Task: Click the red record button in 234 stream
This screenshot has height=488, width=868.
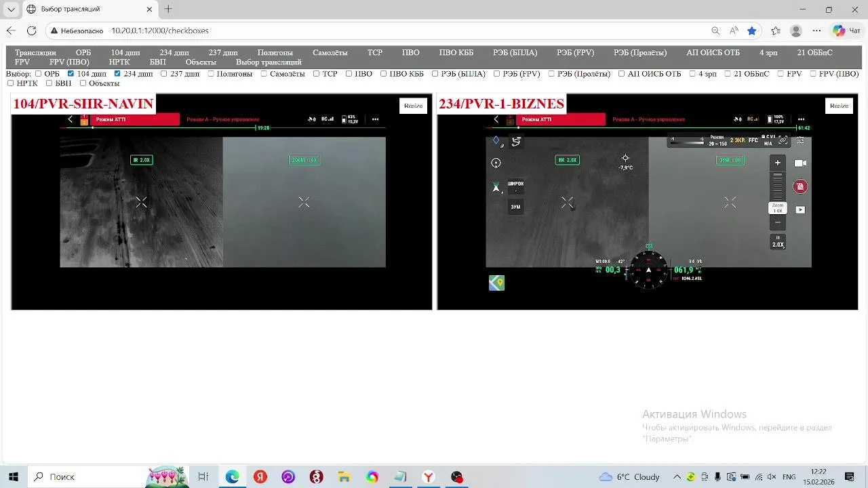Action: [800, 186]
